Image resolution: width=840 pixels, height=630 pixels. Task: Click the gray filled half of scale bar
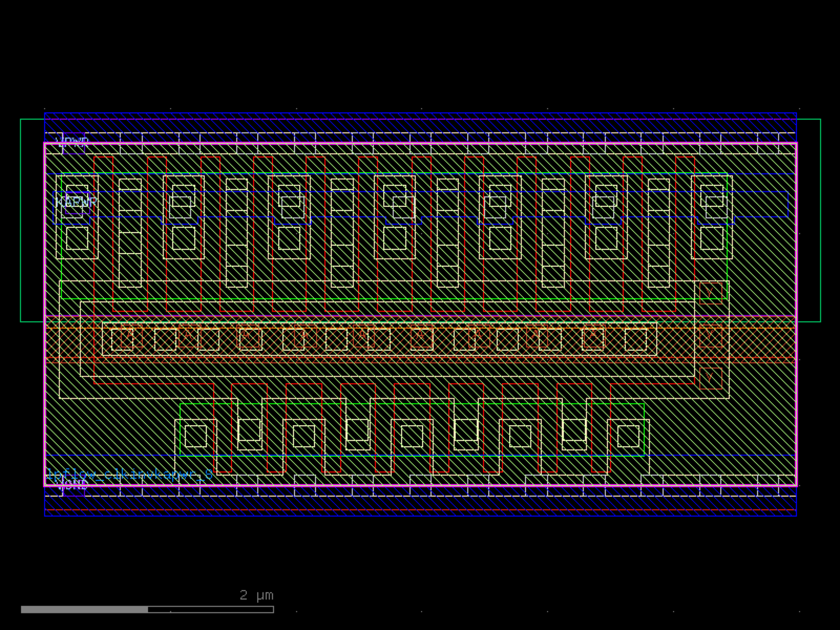coord(84,609)
